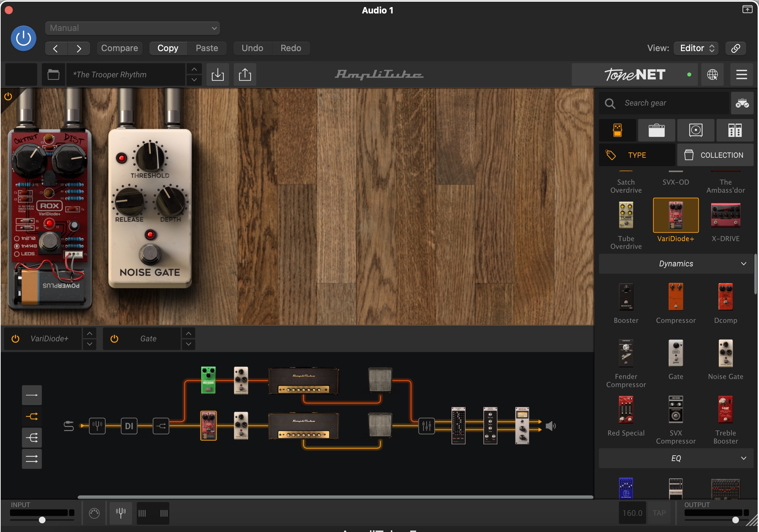Viewport: 759px width, 532px height.
Task: Toggle the stomp section power icon
Action: (8, 97)
